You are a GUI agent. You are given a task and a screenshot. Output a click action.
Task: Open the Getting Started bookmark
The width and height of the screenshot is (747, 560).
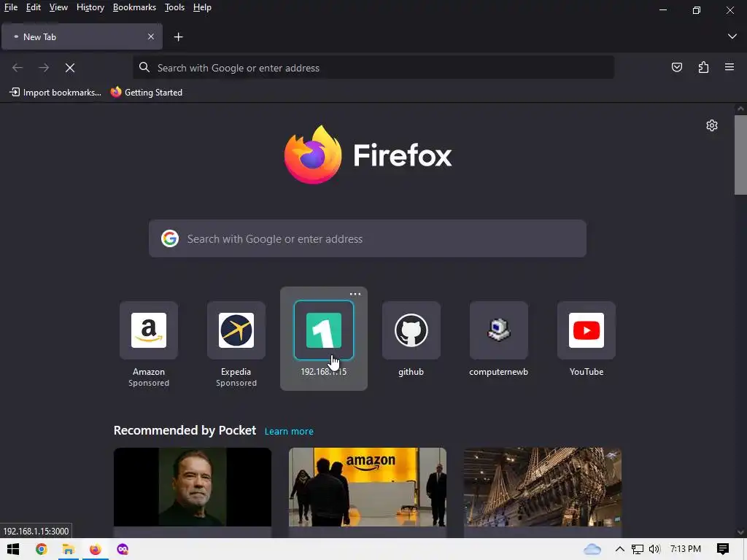[147, 93]
